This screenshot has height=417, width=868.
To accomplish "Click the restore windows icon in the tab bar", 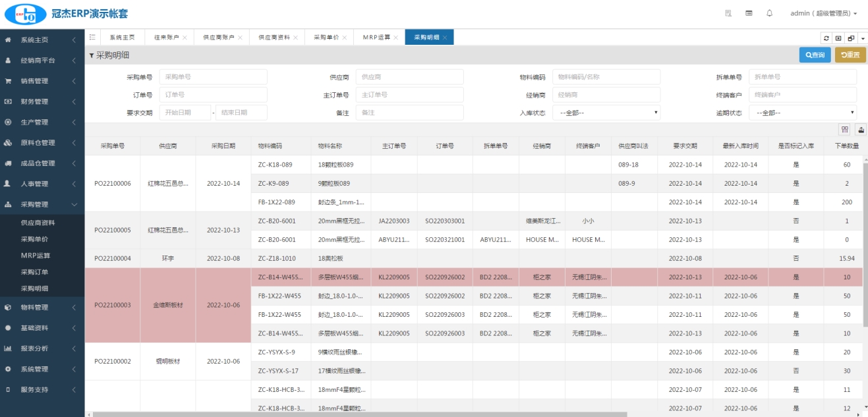I will click(x=851, y=38).
